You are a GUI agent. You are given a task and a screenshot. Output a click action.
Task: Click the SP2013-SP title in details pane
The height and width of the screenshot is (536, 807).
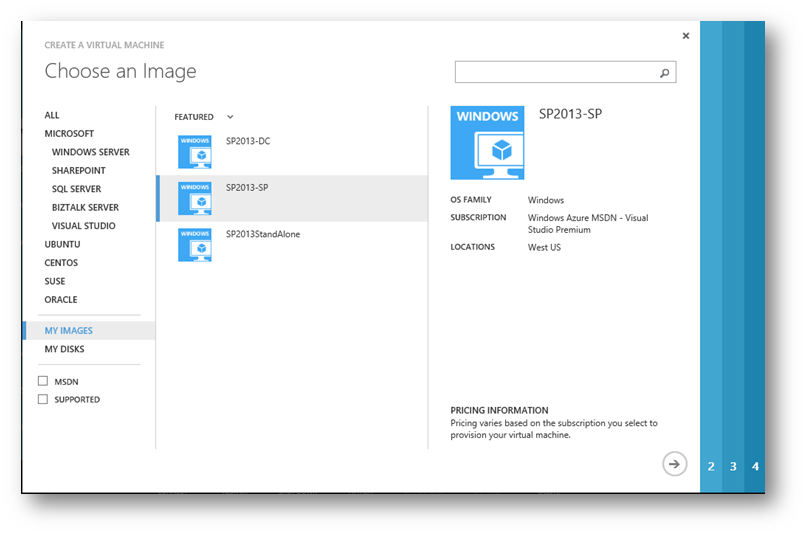[570, 114]
